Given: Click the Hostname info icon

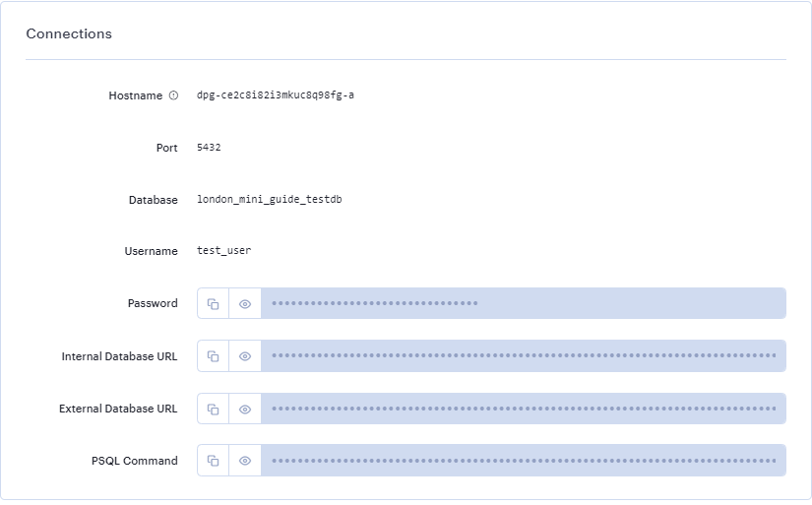Looking at the screenshot, I should click(x=173, y=95).
